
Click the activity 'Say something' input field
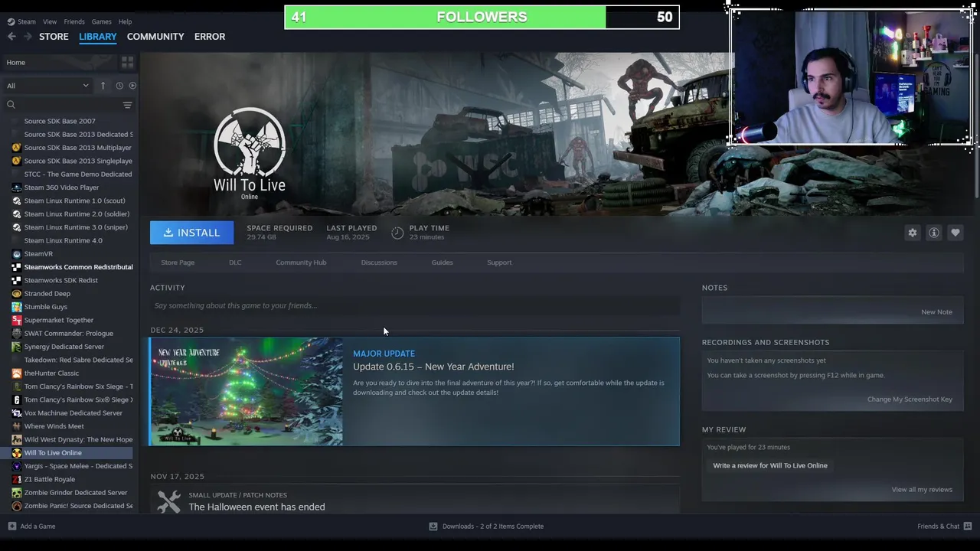coord(414,305)
